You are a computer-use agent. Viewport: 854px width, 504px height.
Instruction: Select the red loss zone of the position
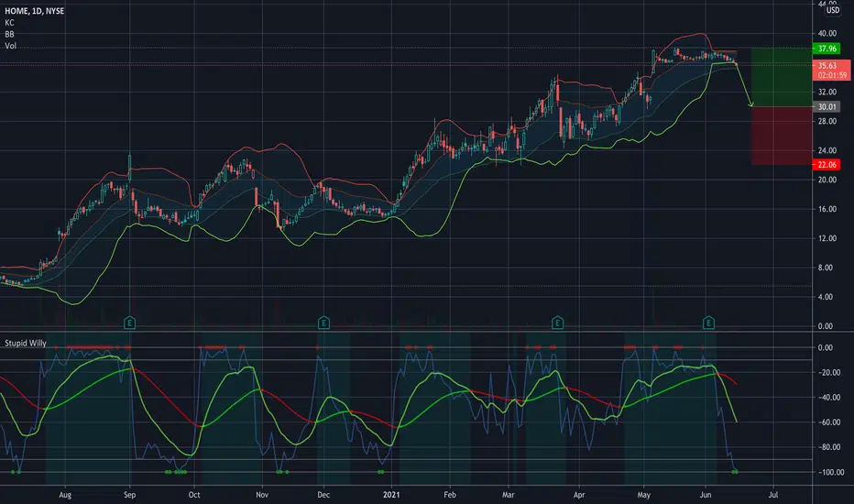782,136
